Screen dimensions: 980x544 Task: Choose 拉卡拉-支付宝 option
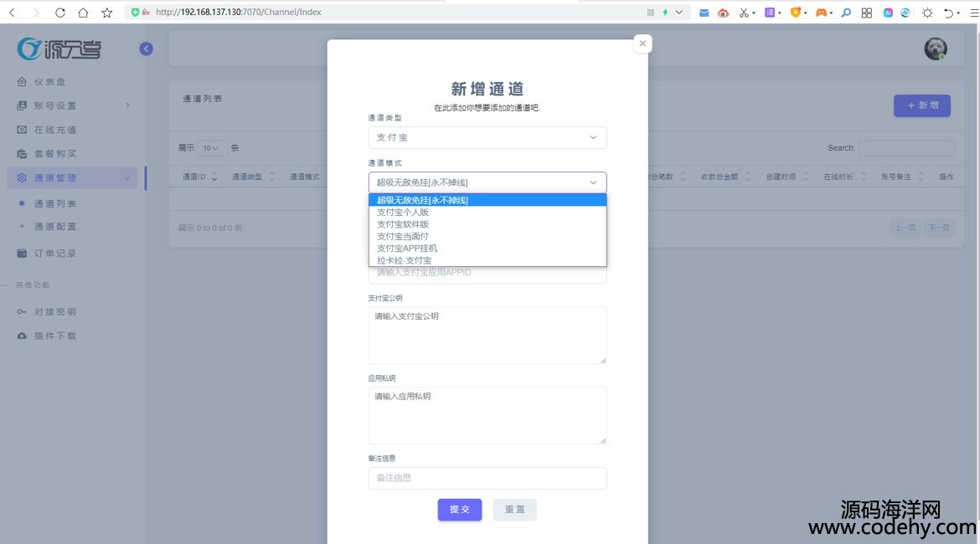click(x=487, y=260)
